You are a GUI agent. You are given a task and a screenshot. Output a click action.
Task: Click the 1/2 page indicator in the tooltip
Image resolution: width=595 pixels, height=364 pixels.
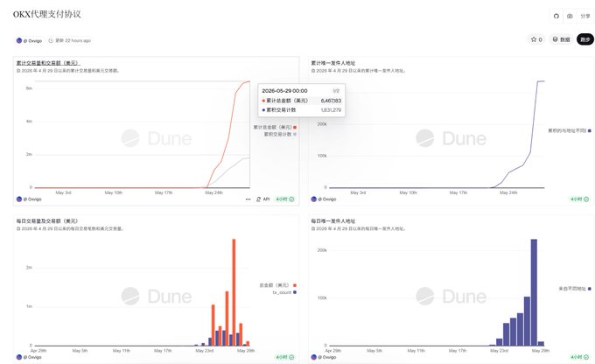tap(336, 91)
